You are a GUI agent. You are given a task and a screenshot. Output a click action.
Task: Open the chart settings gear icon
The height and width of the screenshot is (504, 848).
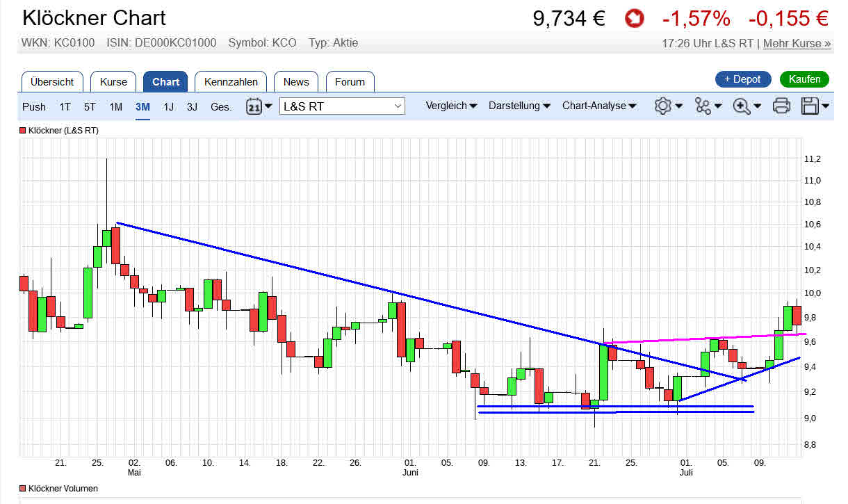[662, 106]
